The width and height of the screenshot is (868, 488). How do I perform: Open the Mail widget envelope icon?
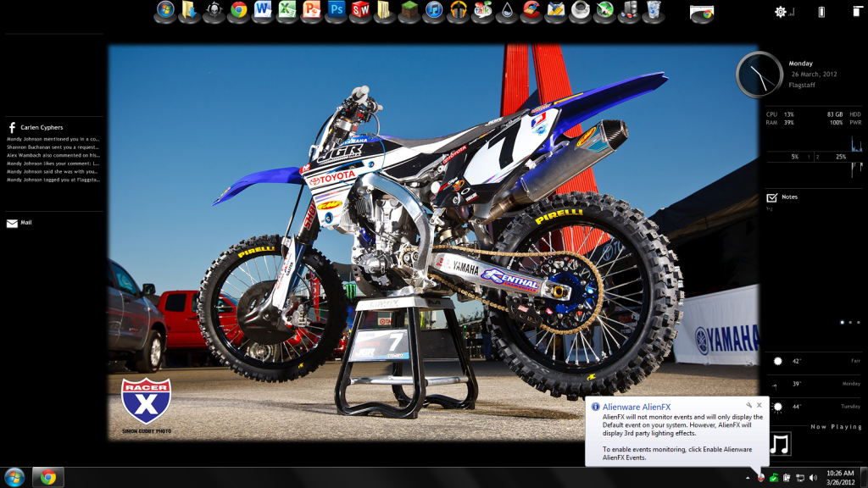pyautogui.click(x=12, y=224)
